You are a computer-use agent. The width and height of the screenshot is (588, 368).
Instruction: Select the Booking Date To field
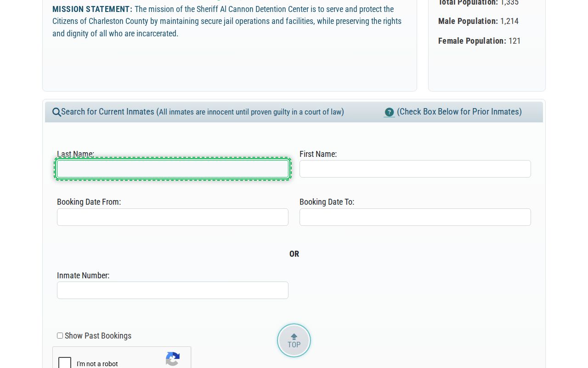point(415,217)
